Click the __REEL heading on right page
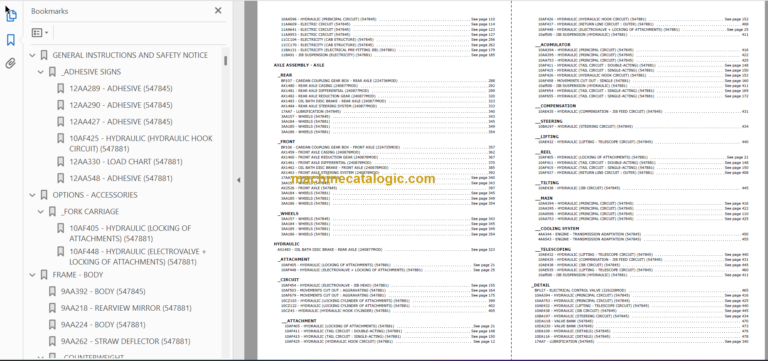This screenshot has width=768, height=361. [543, 152]
